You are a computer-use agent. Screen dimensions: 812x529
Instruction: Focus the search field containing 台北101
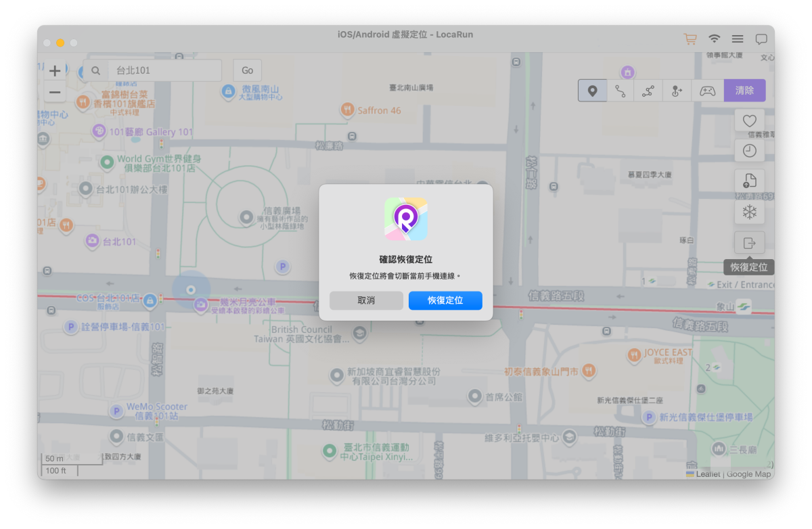164,70
